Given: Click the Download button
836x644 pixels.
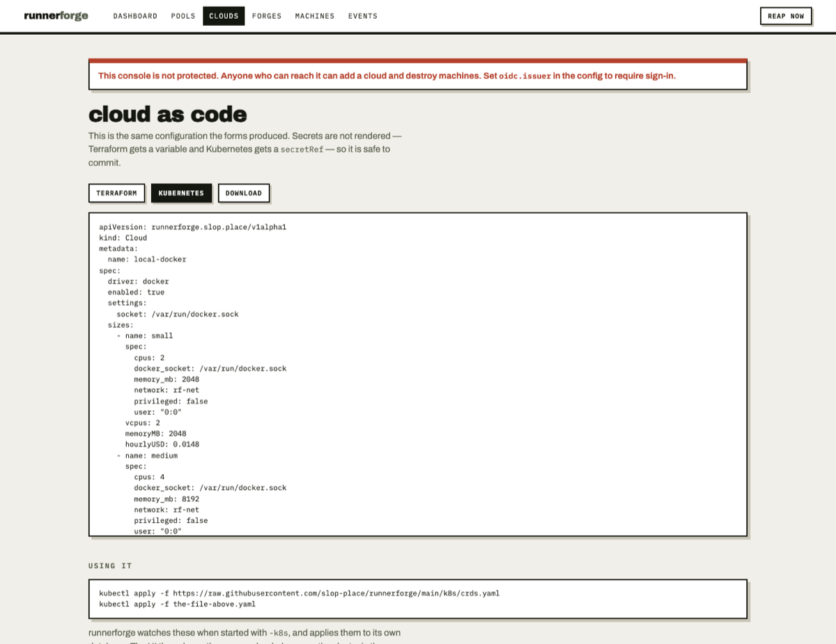Looking at the screenshot, I should pyautogui.click(x=244, y=193).
